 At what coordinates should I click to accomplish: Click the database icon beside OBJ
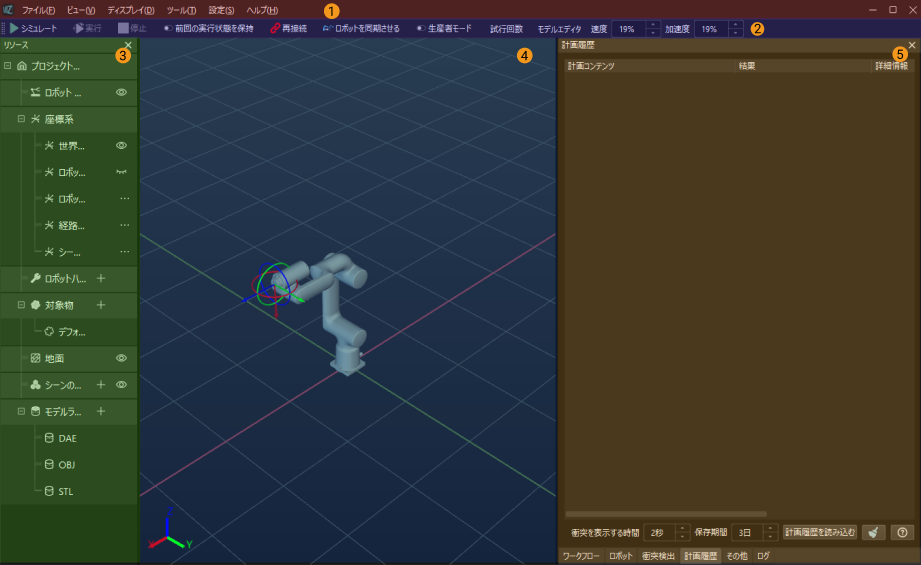(49, 465)
